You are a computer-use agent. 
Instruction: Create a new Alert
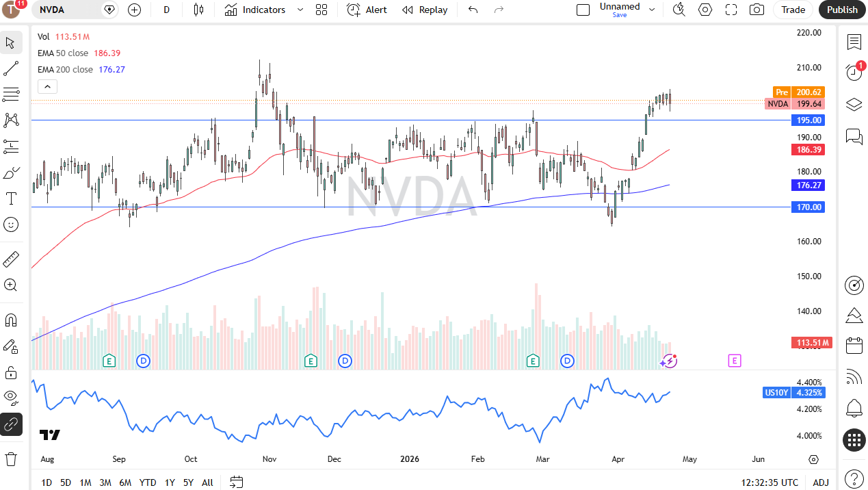pos(367,10)
